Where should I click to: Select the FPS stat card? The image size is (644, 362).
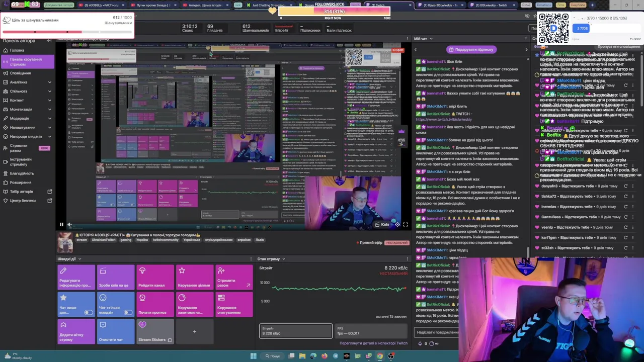point(372,331)
